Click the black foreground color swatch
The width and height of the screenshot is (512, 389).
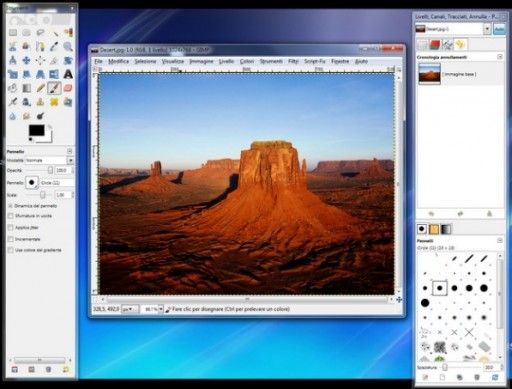(36, 130)
